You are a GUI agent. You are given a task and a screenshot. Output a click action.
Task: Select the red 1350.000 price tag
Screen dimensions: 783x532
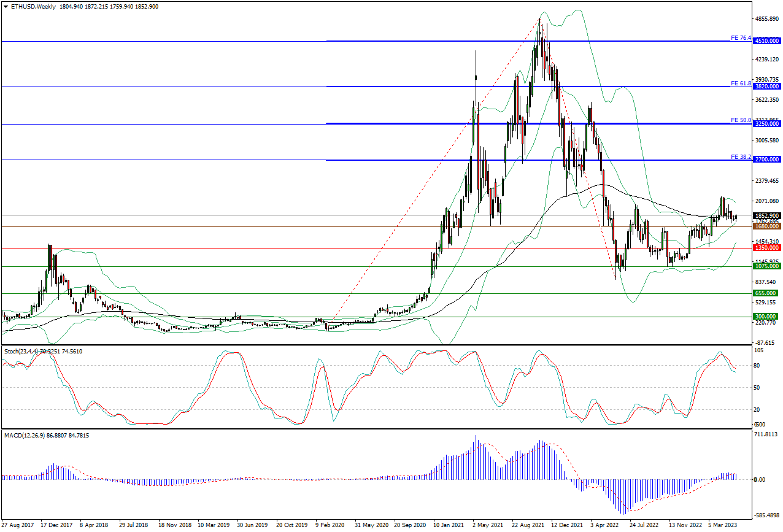tap(766, 248)
